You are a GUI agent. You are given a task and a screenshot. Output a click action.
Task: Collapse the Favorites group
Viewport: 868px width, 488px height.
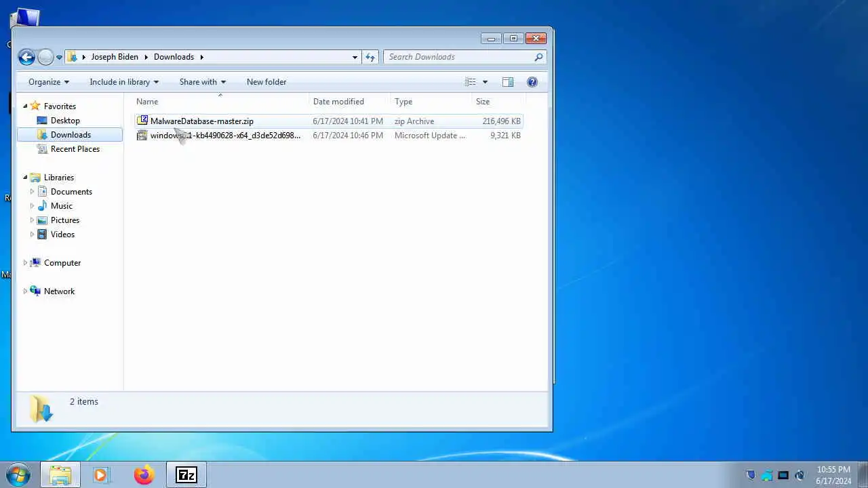click(25, 106)
